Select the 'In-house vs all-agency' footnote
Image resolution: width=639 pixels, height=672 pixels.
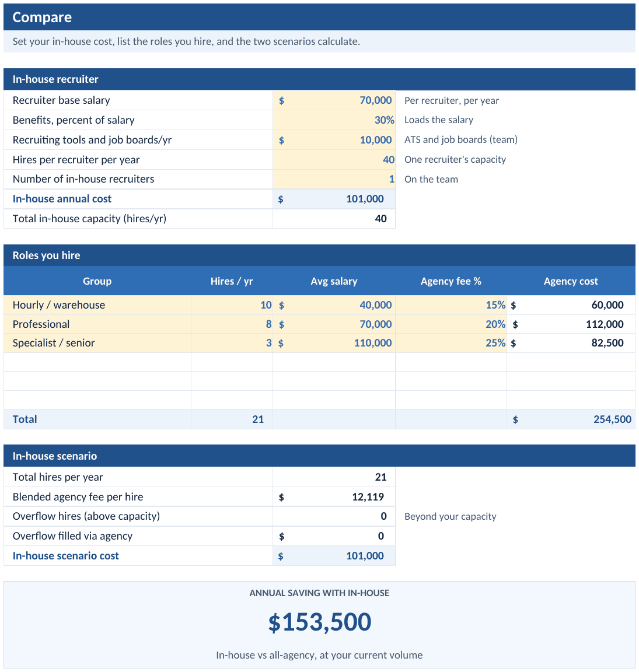(x=320, y=655)
